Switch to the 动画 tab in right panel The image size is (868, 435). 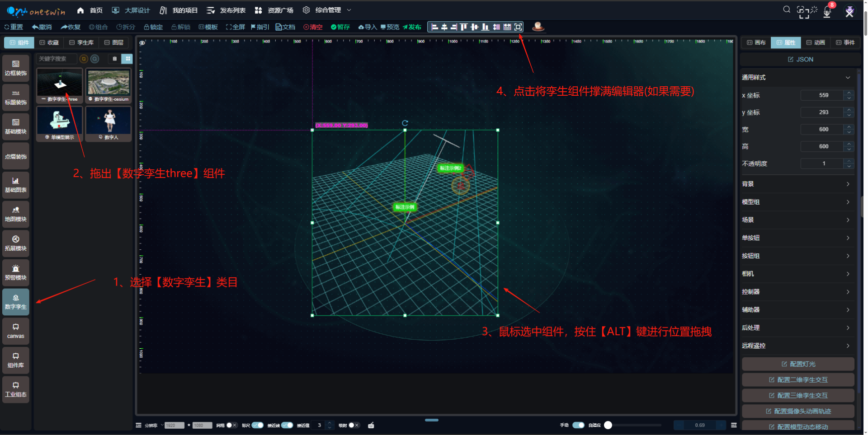(816, 42)
